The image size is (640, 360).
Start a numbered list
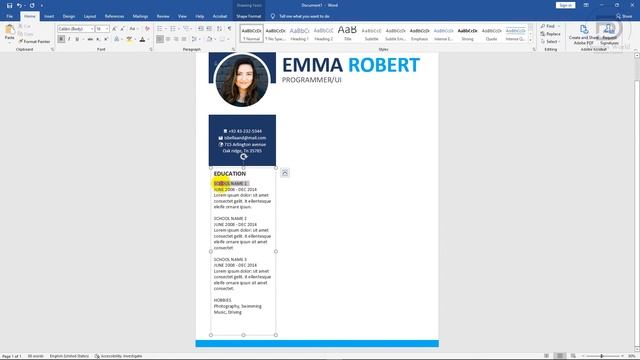pos(173,29)
